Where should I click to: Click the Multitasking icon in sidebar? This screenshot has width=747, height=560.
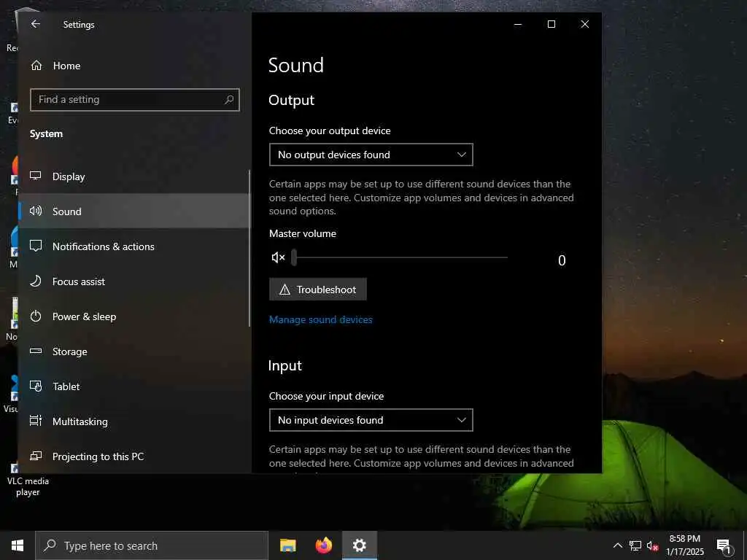36,421
